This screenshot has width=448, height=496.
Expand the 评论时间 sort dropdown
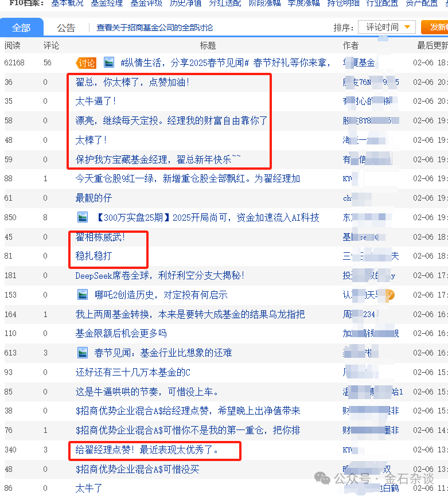(387, 27)
